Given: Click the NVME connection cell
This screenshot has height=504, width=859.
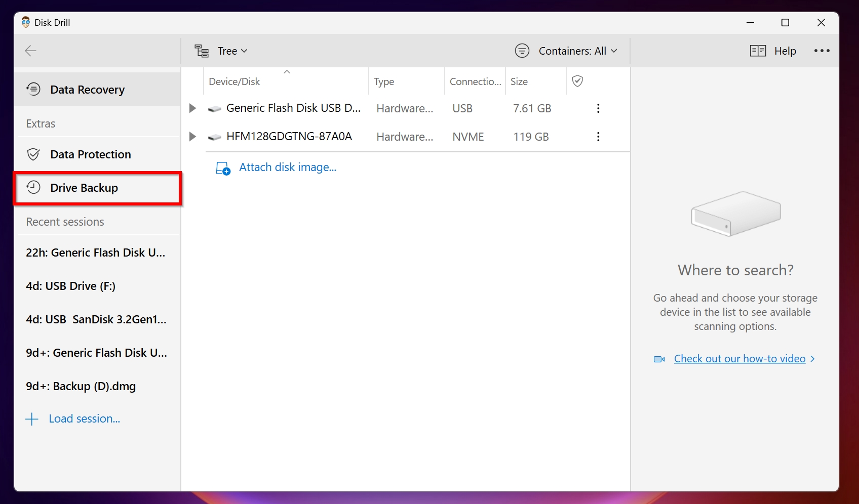Looking at the screenshot, I should tap(468, 137).
